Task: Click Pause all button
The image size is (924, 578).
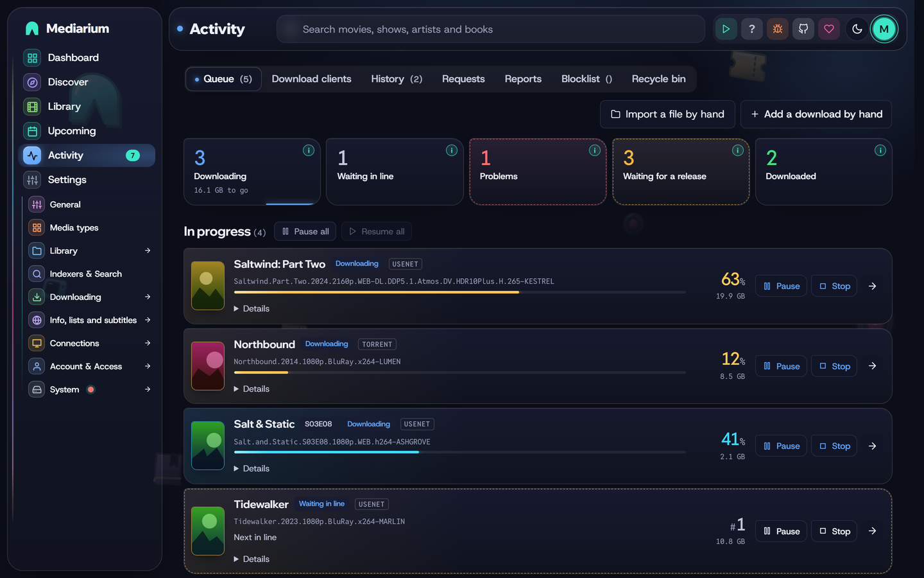Action: tap(305, 231)
